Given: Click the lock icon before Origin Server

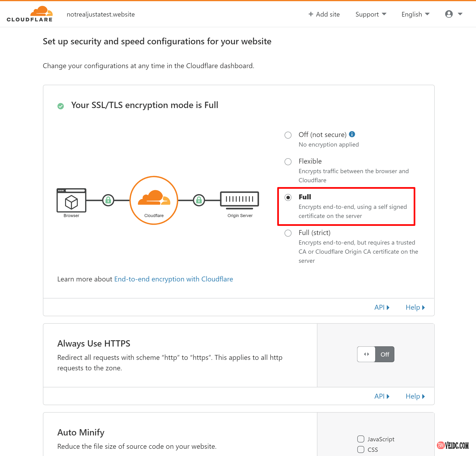Looking at the screenshot, I should pos(199,200).
